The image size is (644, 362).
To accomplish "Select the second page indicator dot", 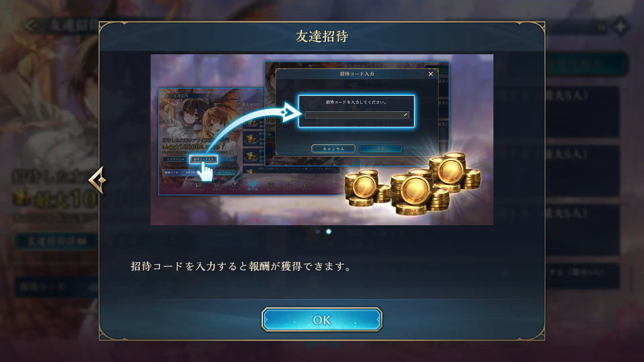I will 329,231.
